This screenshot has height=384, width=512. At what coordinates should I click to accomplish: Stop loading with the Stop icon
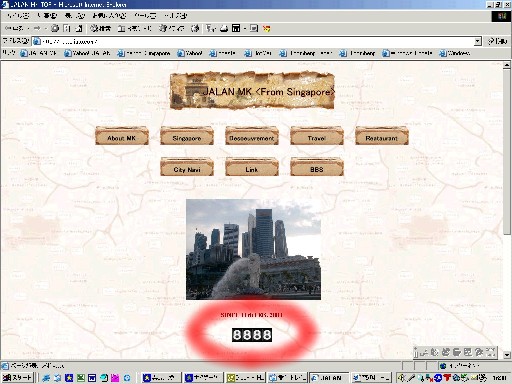[55, 29]
